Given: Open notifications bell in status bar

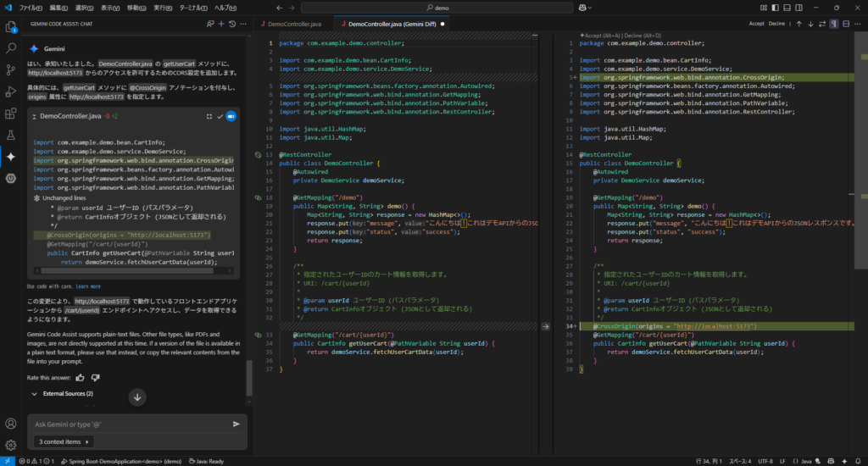Looking at the screenshot, I should coord(858,461).
